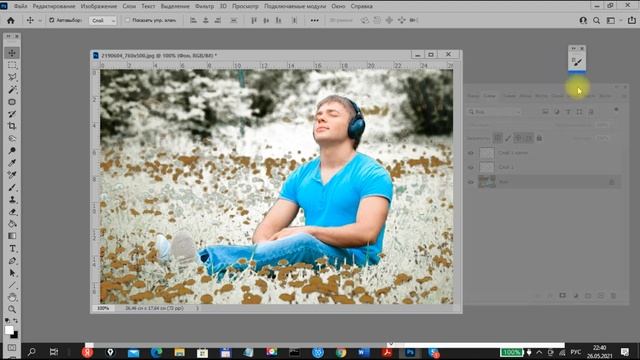Open Word from the taskbar
Screen dimensions: 640x360
pos(364,352)
